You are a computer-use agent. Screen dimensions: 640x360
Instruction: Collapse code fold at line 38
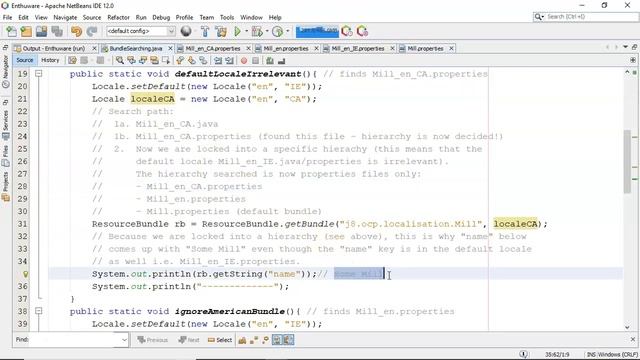tap(38, 311)
